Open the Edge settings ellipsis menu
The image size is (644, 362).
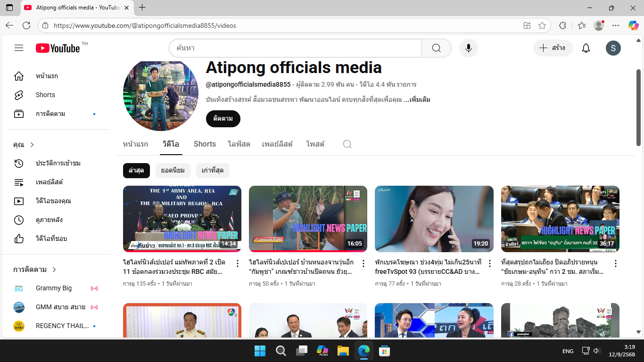coord(616,25)
